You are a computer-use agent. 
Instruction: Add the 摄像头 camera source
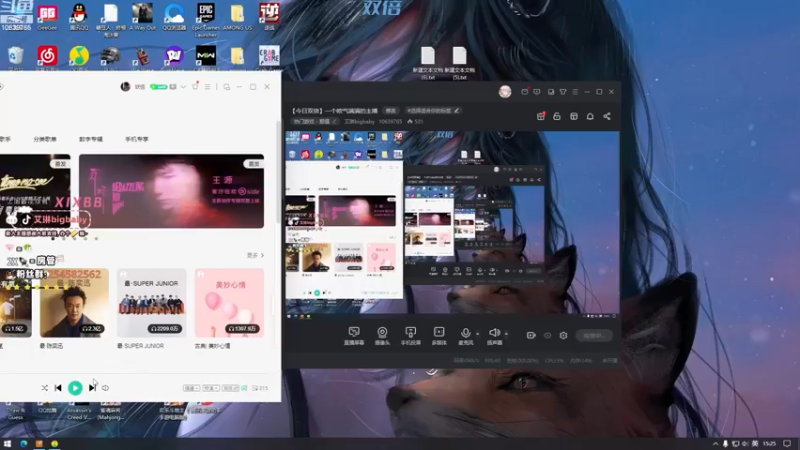382,336
